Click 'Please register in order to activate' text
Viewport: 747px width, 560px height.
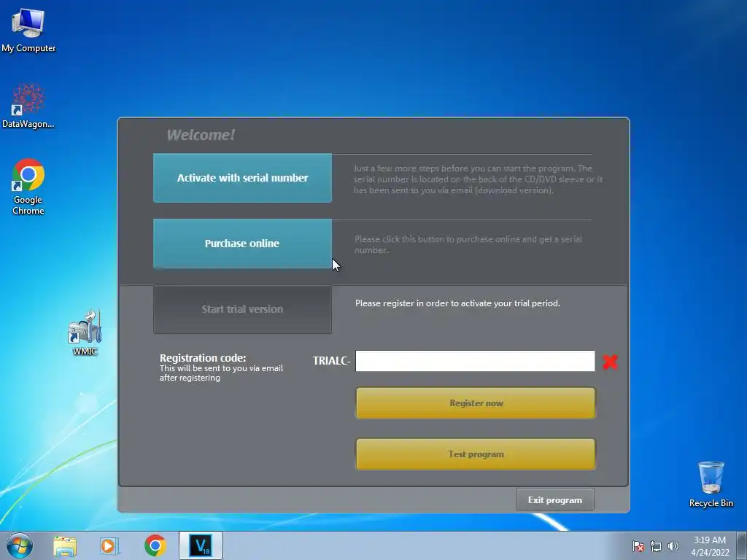[457, 303]
